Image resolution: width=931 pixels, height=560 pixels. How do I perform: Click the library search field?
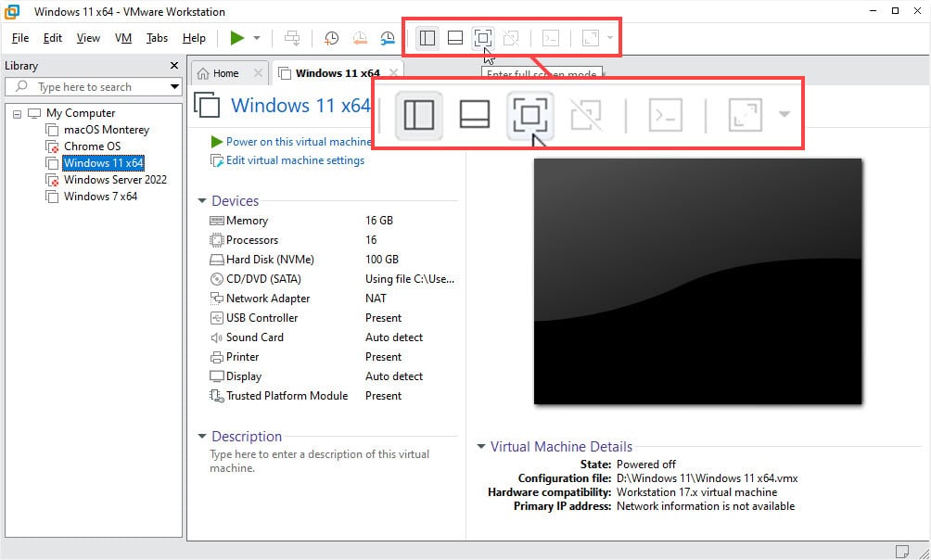92,87
